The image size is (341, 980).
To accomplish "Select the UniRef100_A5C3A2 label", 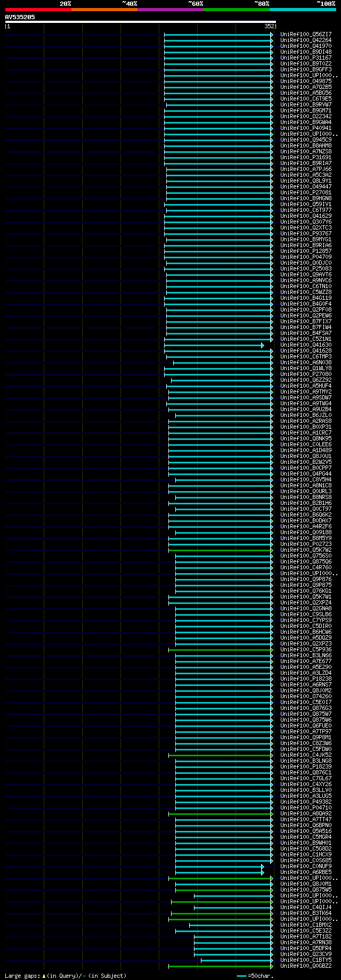I will (306, 175).
